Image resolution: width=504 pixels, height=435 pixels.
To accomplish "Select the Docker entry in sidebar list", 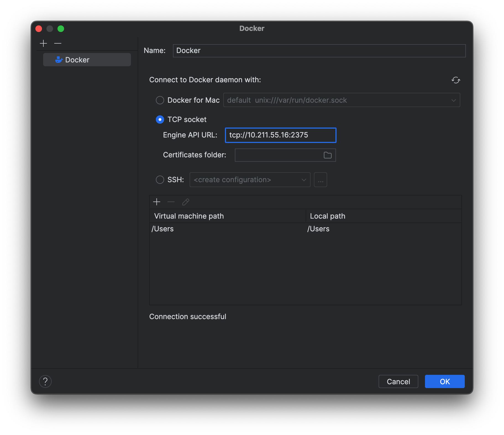I will 87,60.
